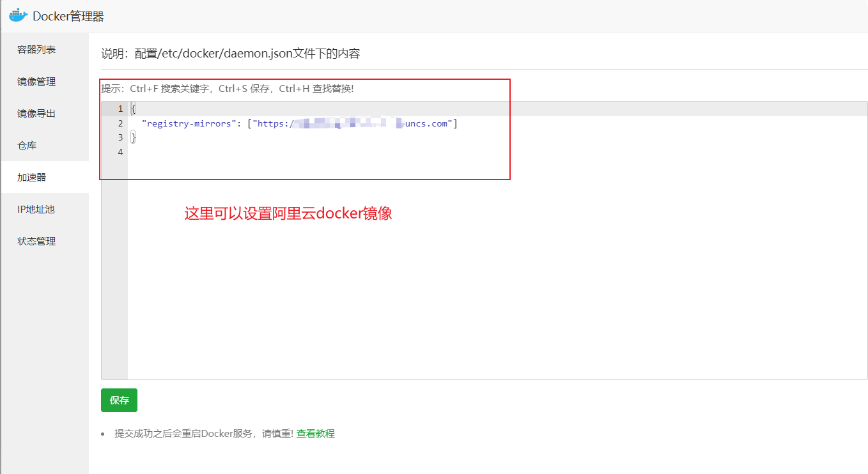Click line number 2 in the gutter
Viewport: 868px width, 474px height.
pos(120,123)
